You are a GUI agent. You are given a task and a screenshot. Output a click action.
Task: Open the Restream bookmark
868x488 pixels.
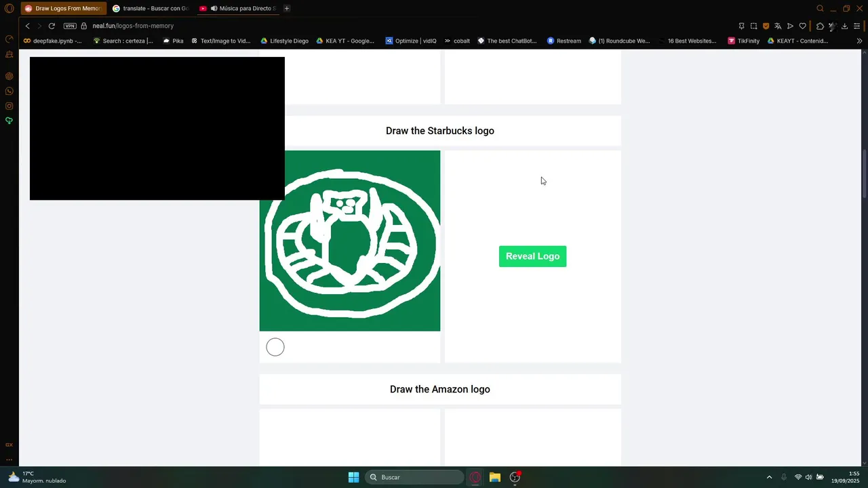pos(564,41)
